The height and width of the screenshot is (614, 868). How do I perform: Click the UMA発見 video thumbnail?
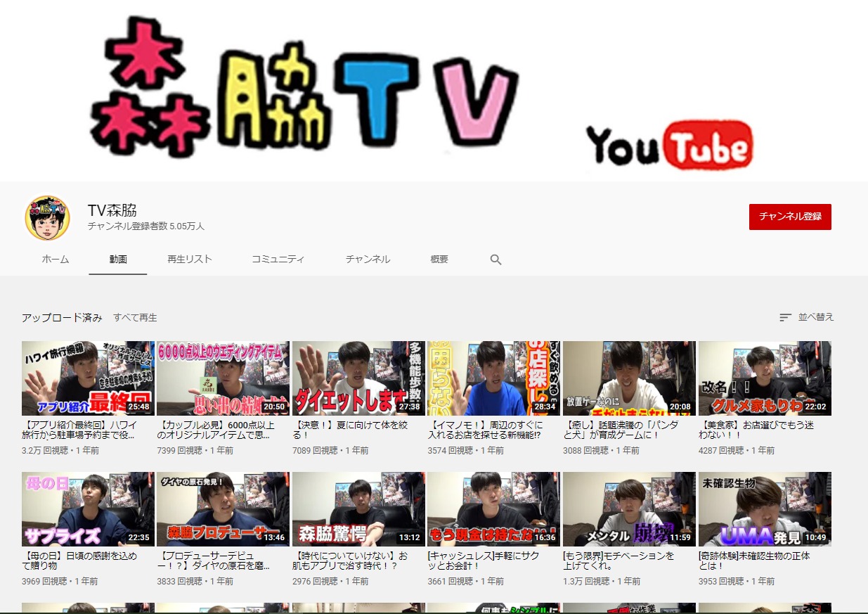pos(764,509)
